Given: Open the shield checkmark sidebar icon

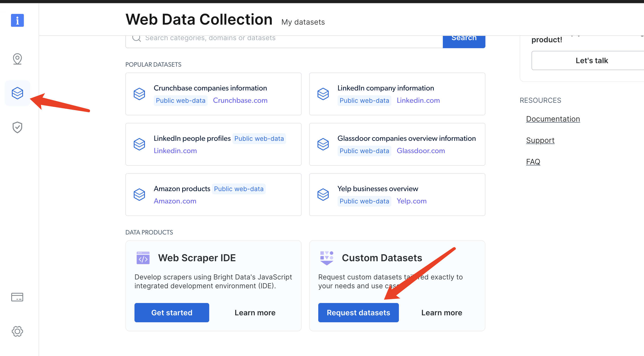Looking at the screenshot, I should point(17,127).
